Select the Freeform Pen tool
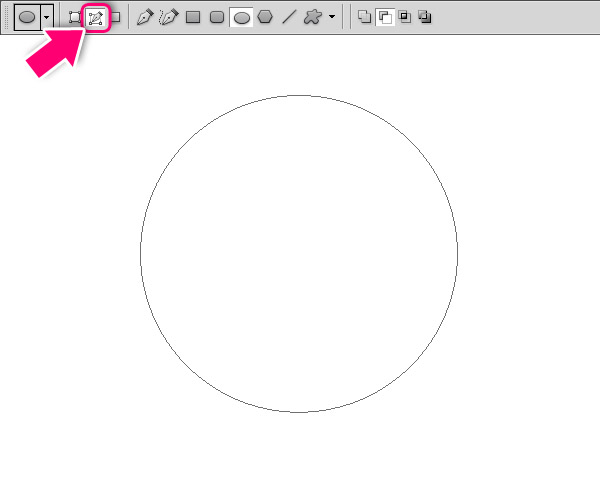600x501 pixels. point(169,17)
